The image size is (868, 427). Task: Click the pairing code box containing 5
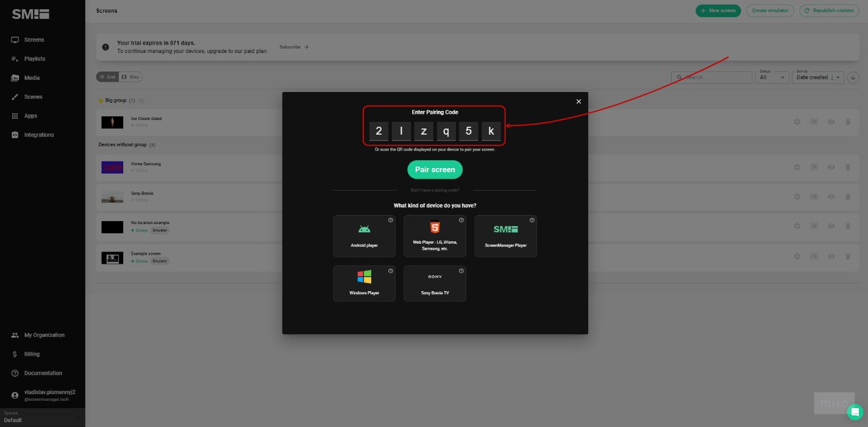tap(469, 131)
